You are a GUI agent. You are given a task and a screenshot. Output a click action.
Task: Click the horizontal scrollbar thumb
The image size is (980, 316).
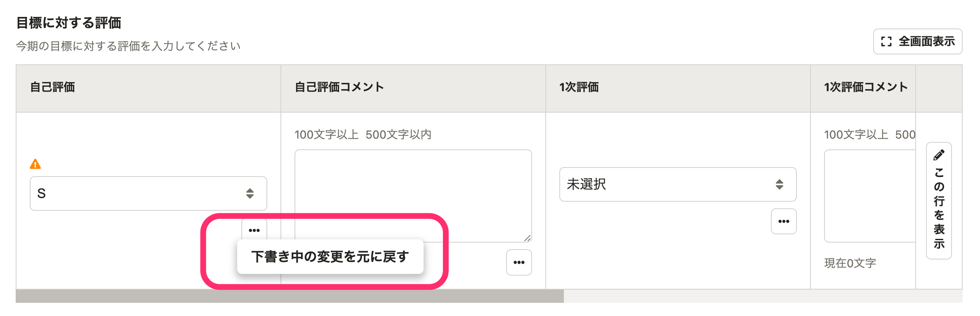coord(290,296)
